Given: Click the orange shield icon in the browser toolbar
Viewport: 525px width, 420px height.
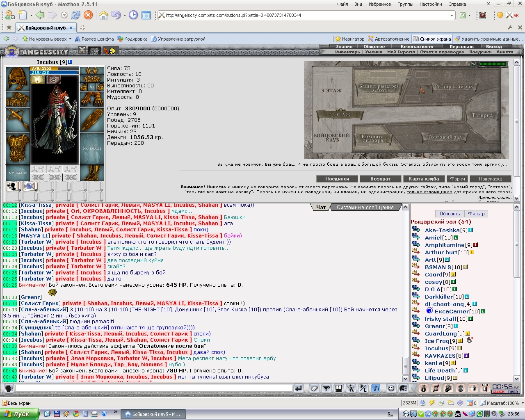Looking at the screenshot, I should point(500,15).
